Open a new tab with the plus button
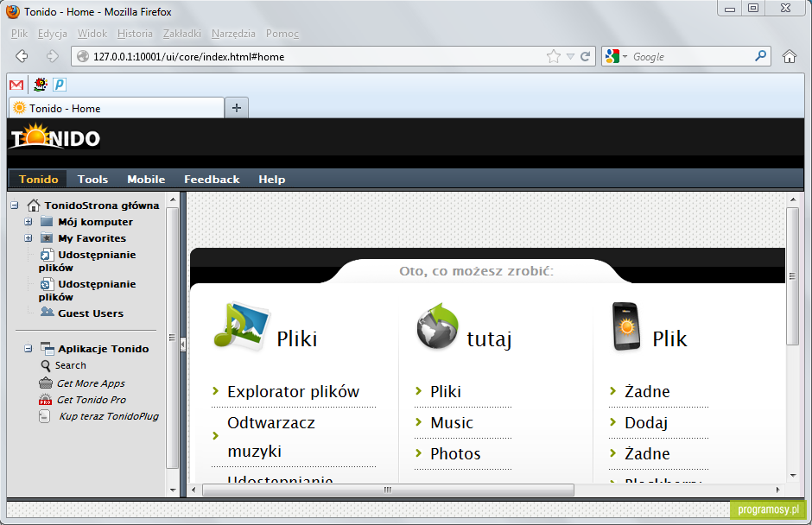 pos(237,108)
